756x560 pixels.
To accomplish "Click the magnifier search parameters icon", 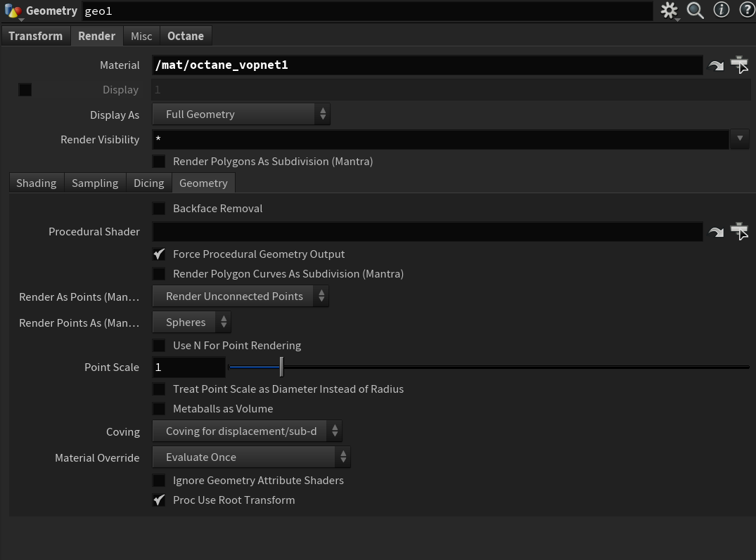I will (x=696, y=11).
